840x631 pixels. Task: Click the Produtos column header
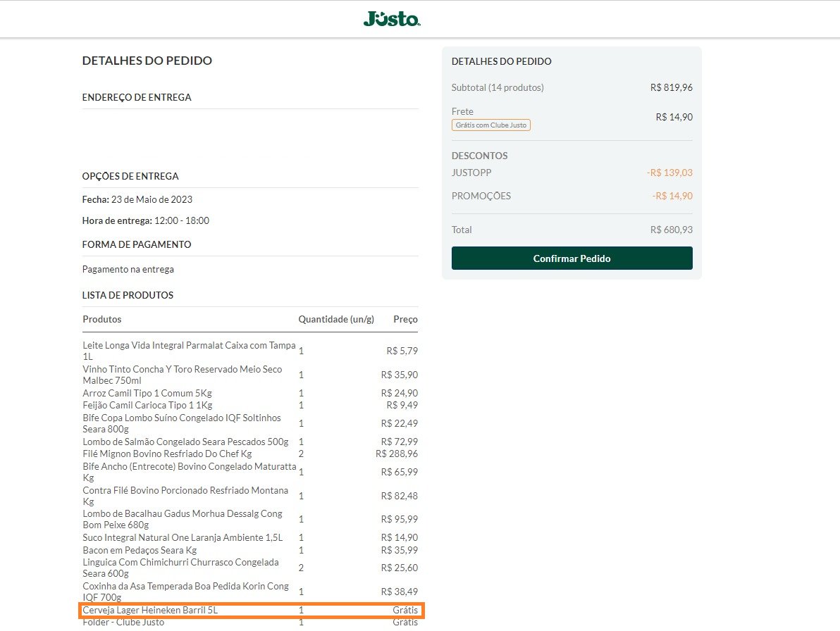pyautogui.click(x=101, y=319)
